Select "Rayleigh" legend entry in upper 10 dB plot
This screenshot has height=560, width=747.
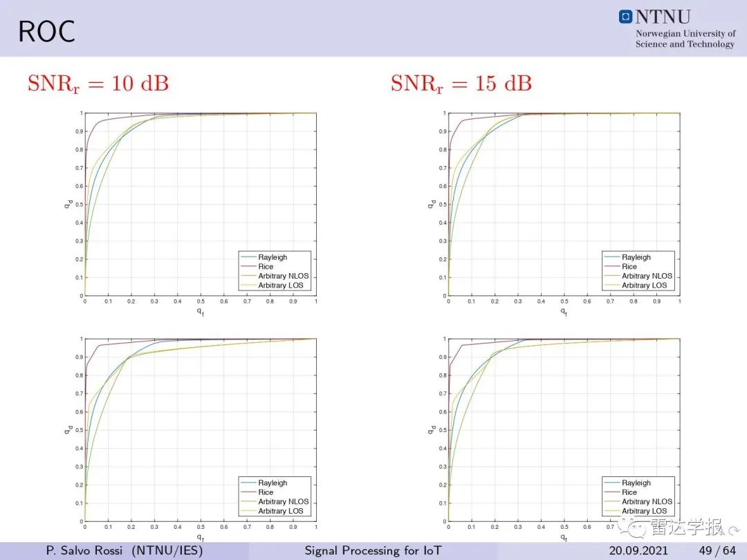[273, 257]
